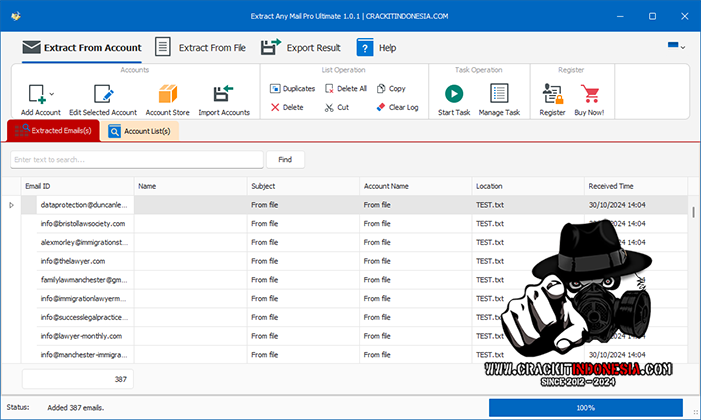Click Delete All in List Operation
Viewport: 701px width, 420px height.
click(x=345, y=88)
